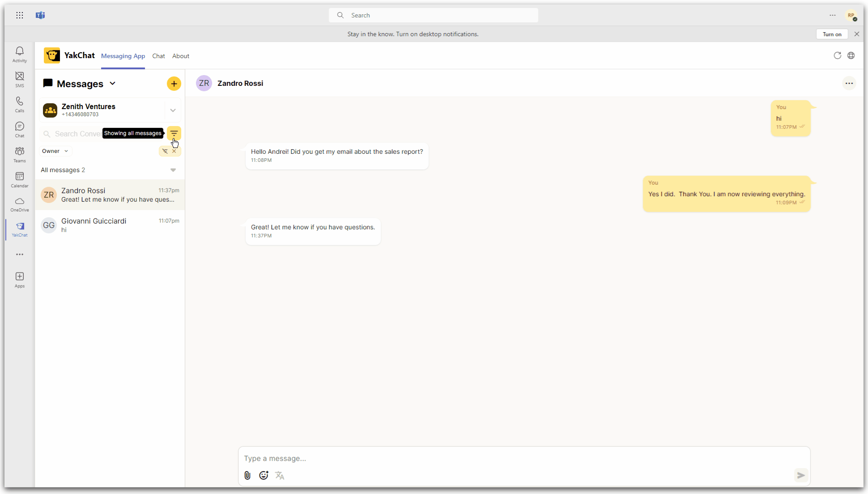Viewport: 868px width, 494px height.
Task: Reload the YakChat tab
Action: point(838,55)
